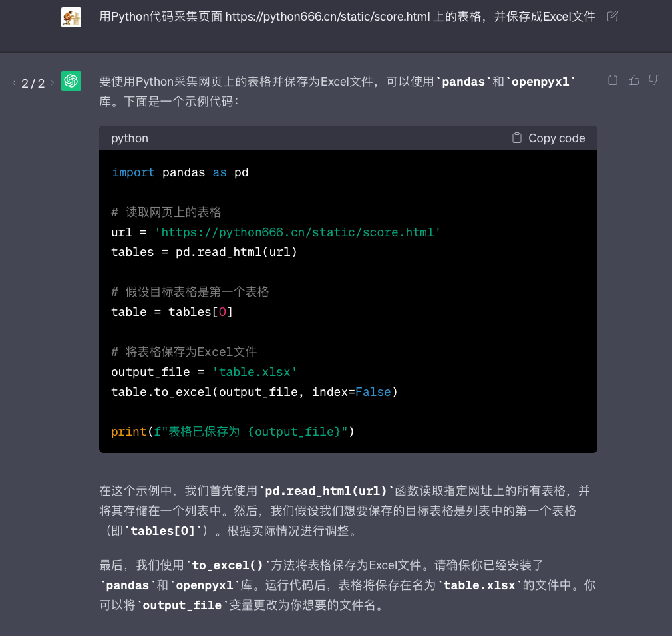Click the table.to_excel code line
The width and height of the screenshot is (672, 636).
(x=255, y=392)
